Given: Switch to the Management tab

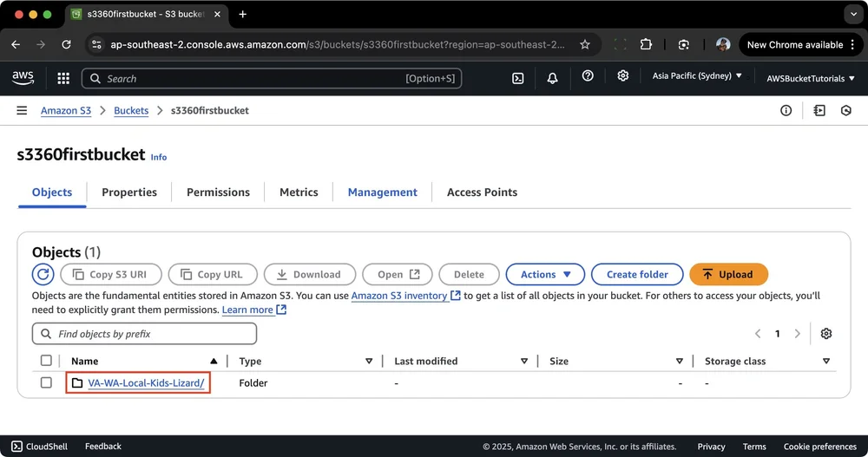Looking at the screenshot, I should (x=383, y=193).
